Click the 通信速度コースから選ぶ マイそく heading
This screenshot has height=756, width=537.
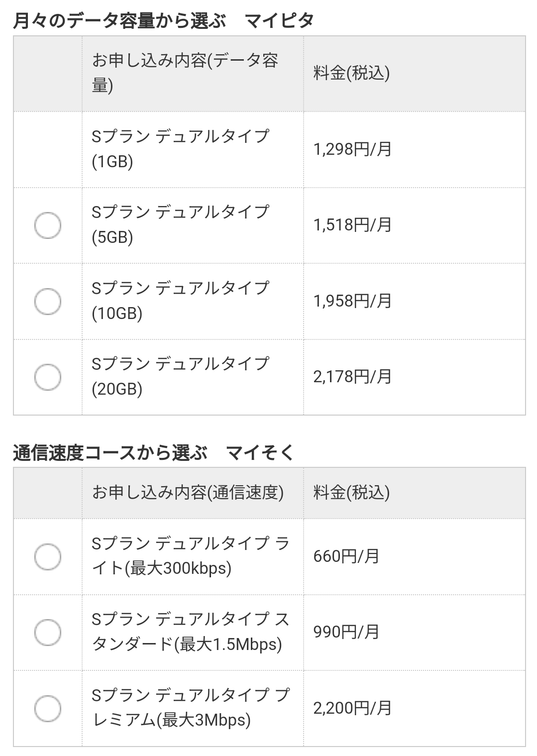coord(153,453)
